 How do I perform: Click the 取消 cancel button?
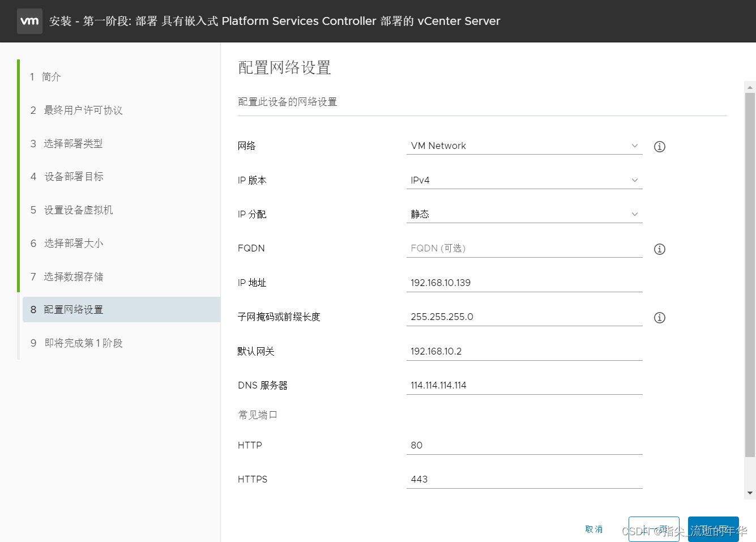(x=594, y=529)
